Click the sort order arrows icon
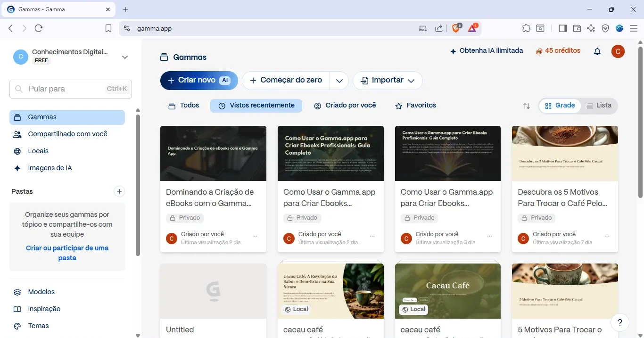Viewport: 644px width, 338px height. coord(527,106)
